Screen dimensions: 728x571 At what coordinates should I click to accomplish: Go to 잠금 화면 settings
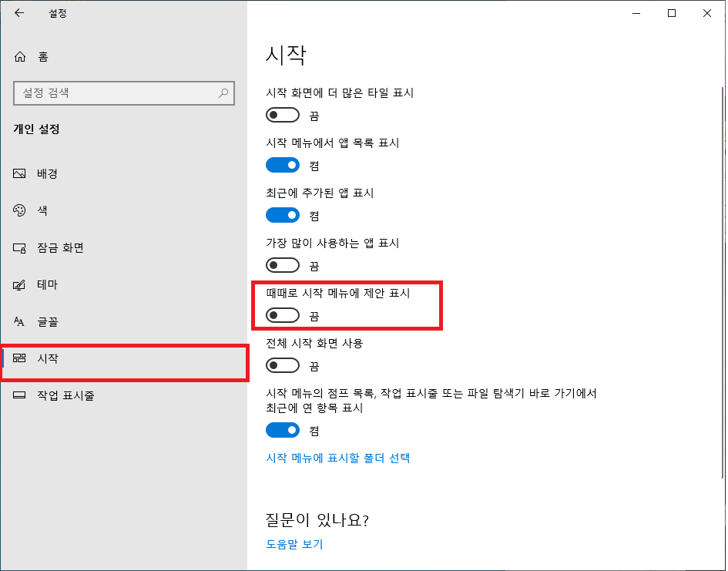(x=123, y=248)
